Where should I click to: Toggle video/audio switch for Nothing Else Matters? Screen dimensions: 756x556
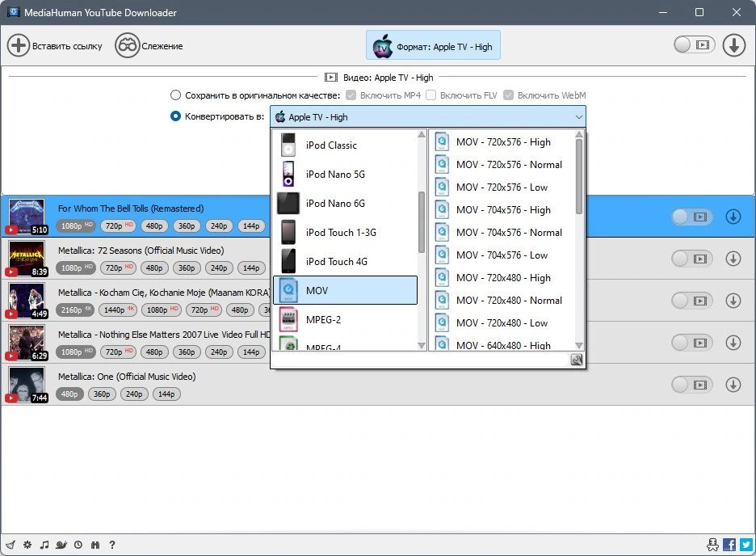(x=691, y=343)
